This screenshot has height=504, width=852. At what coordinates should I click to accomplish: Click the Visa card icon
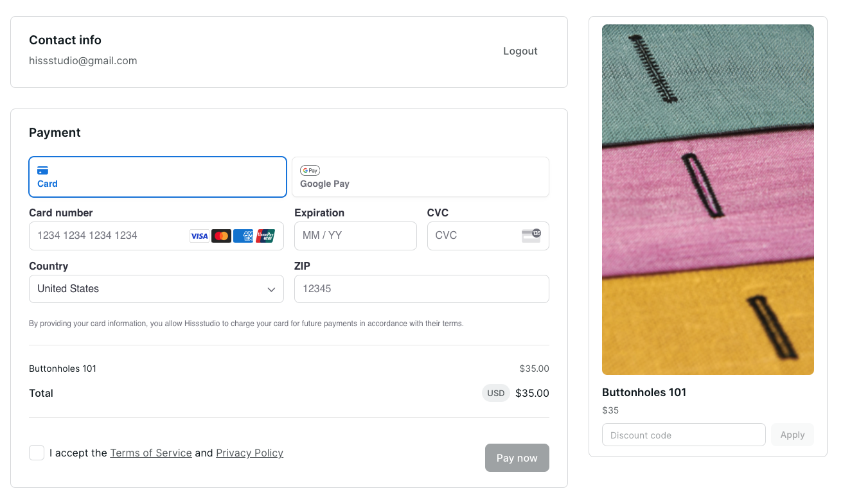tap(199, 236)
